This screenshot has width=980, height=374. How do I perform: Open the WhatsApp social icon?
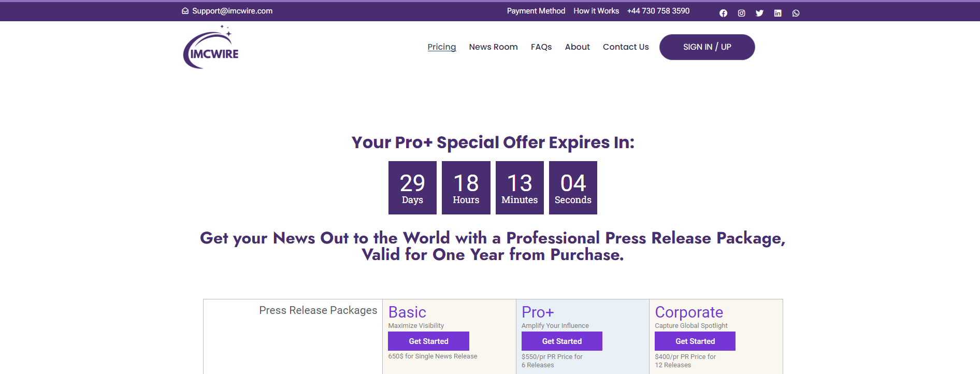[796, 13]
